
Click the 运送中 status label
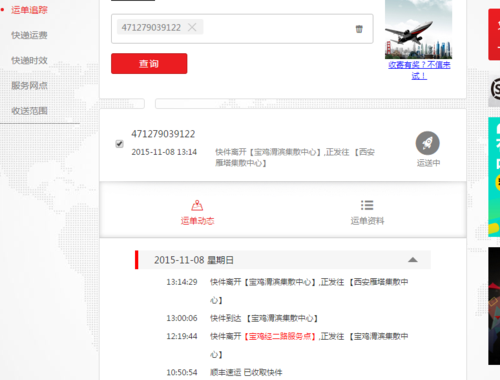pos(428,163)
